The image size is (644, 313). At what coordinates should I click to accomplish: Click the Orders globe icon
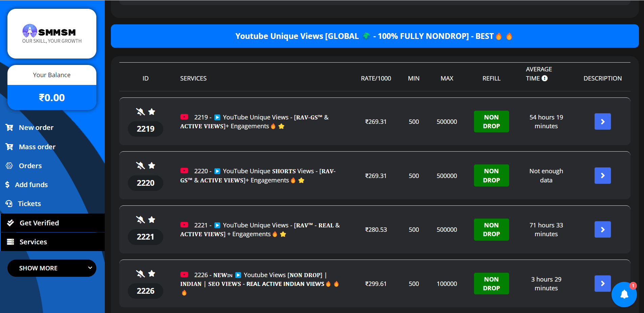[9, 166]
